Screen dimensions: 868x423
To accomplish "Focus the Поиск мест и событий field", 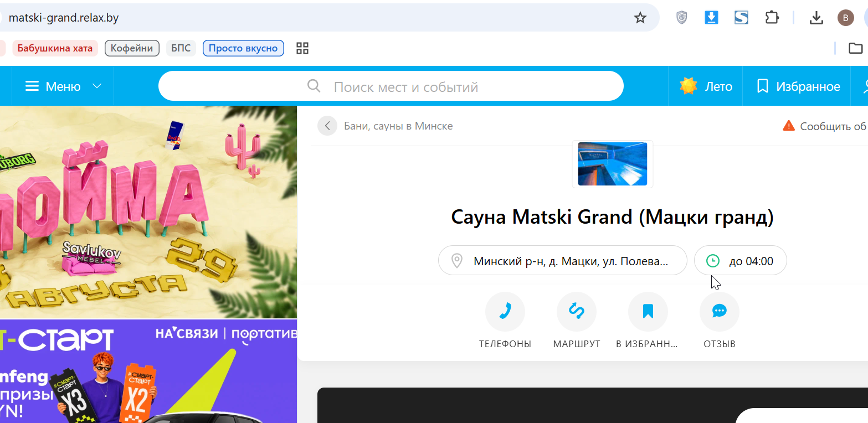I will click(391, 86).
